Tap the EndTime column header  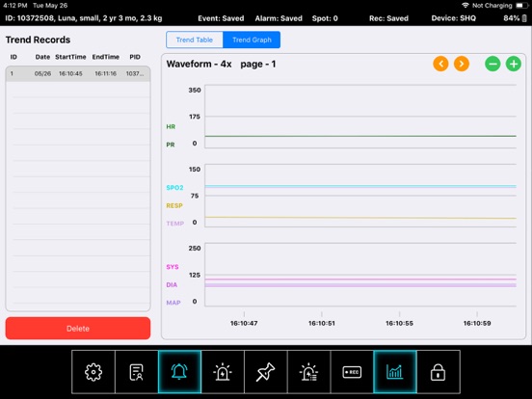point(105,57)
